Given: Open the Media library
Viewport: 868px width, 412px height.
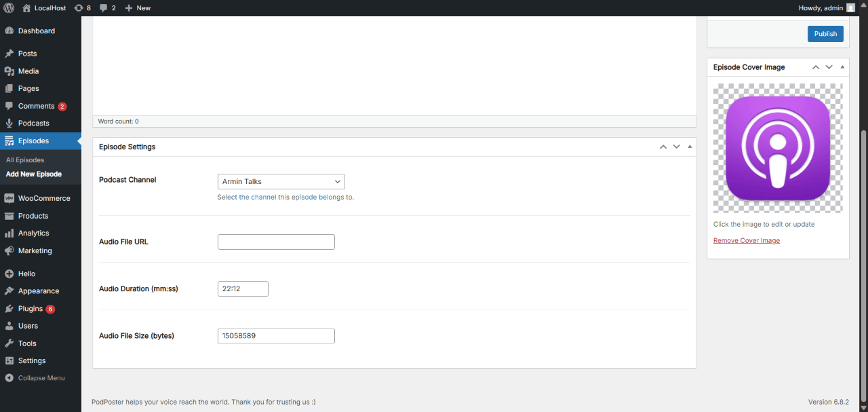Looking at the screenshot, I should (28, 71).
